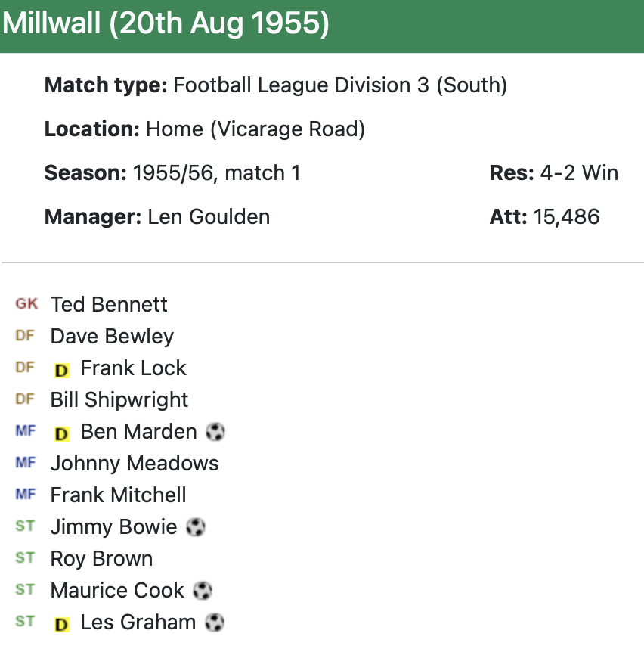Click the Millwall match title header
The height and width of the screenshot is (652, 644).
point(166,23)
